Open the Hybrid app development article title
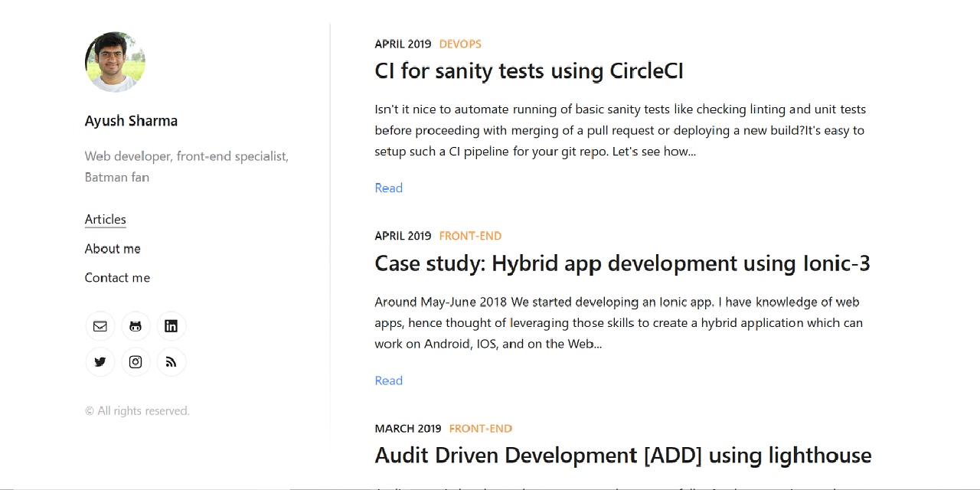This screenshot has width=980, height=490. [622, 263]
